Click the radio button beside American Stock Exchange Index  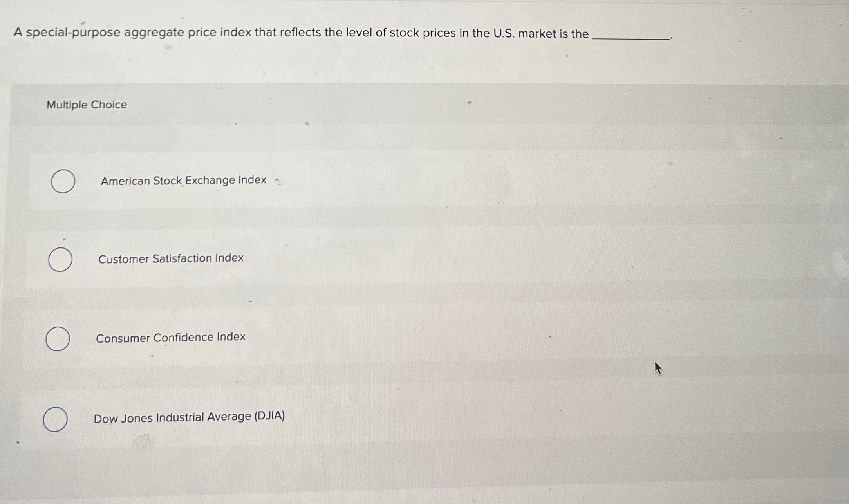(63, 181)
